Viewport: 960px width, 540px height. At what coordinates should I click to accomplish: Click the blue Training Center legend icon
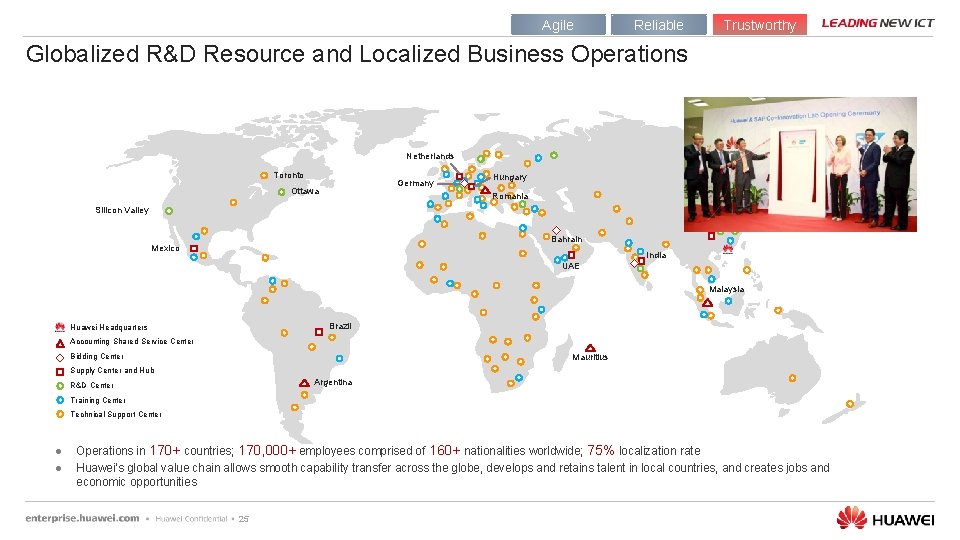60,400
